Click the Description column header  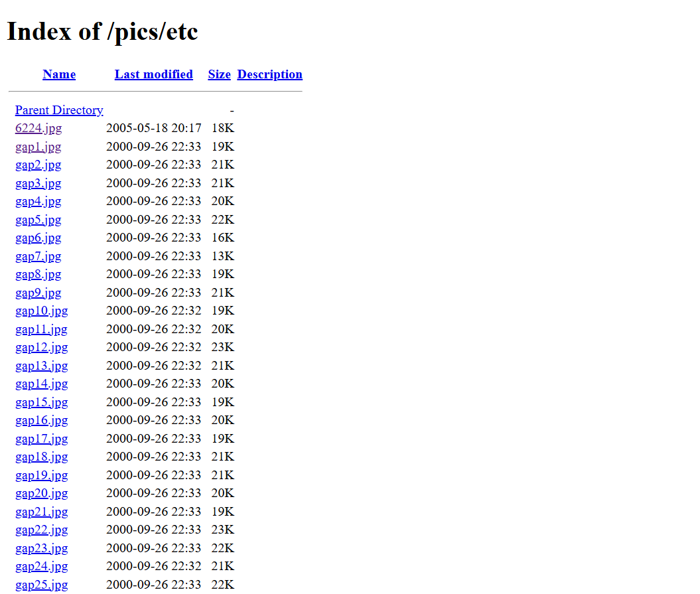click(269, 74)
